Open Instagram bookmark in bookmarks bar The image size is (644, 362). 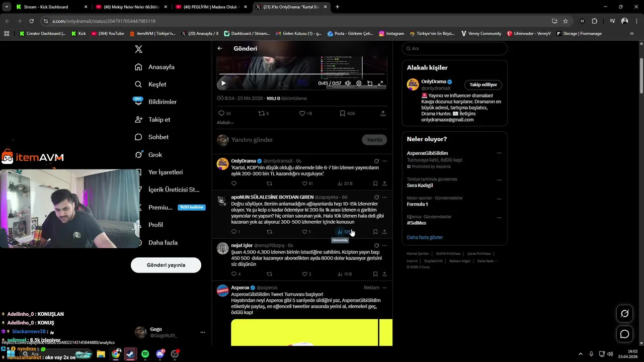[x=391, y=33]
